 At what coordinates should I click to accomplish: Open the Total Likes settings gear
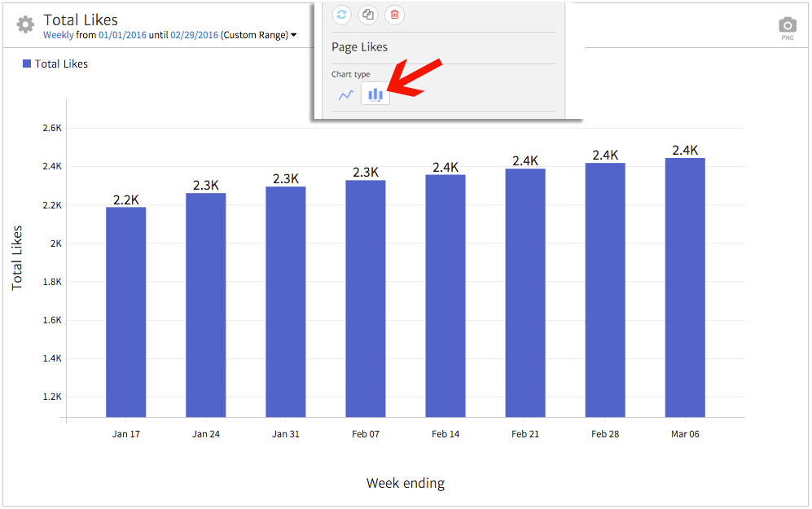point(24,24)
